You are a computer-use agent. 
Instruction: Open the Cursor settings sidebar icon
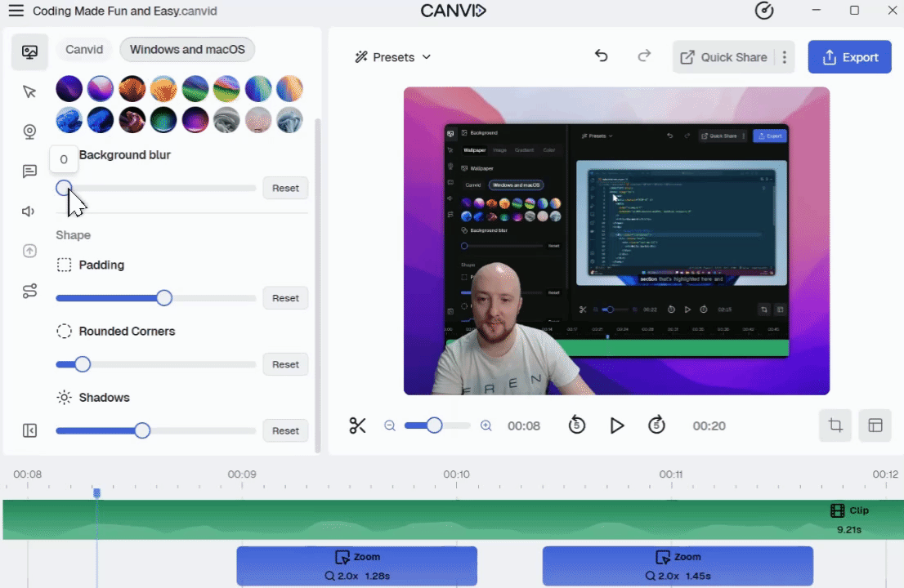pos(29,92)
